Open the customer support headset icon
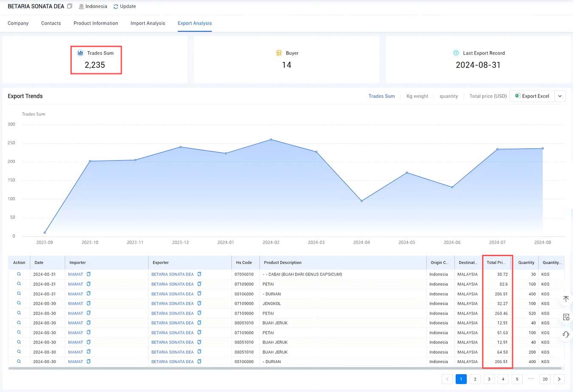573x392 pixels. coord(566,335)
